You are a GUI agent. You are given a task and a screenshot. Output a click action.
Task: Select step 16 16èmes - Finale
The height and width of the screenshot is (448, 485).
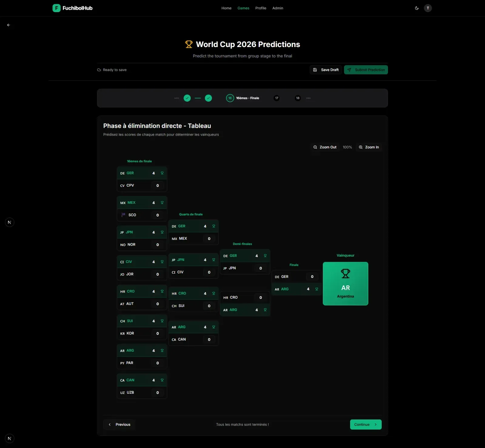click(242, 98)
